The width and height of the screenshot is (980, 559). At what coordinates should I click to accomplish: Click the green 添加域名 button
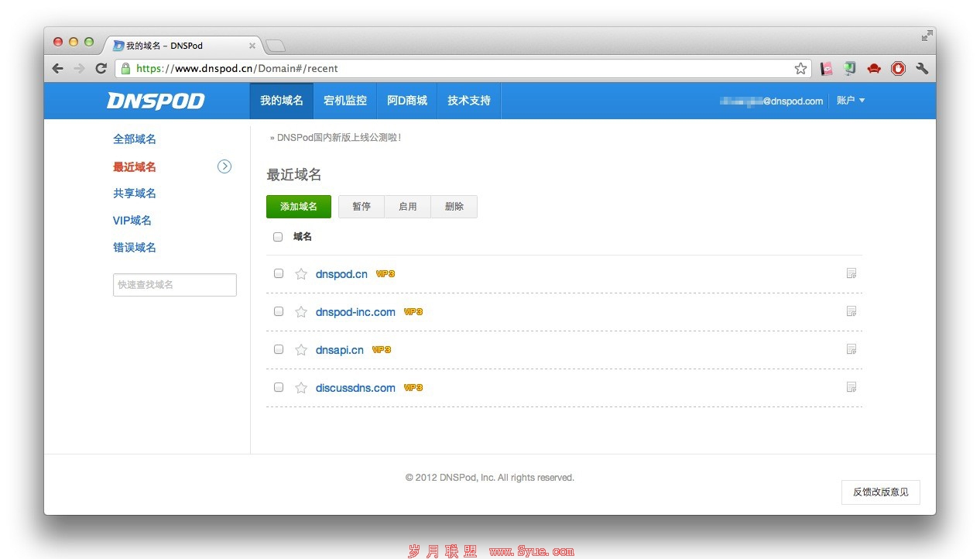point(299,207)
